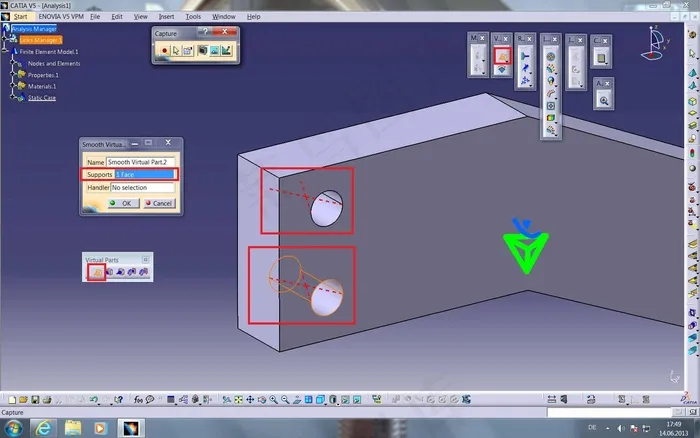The width and height of the screenshot is (700, 438).
Task: Click the Smooth Virtual Part icon in Virtual Parts
Action: coord(96,272)
